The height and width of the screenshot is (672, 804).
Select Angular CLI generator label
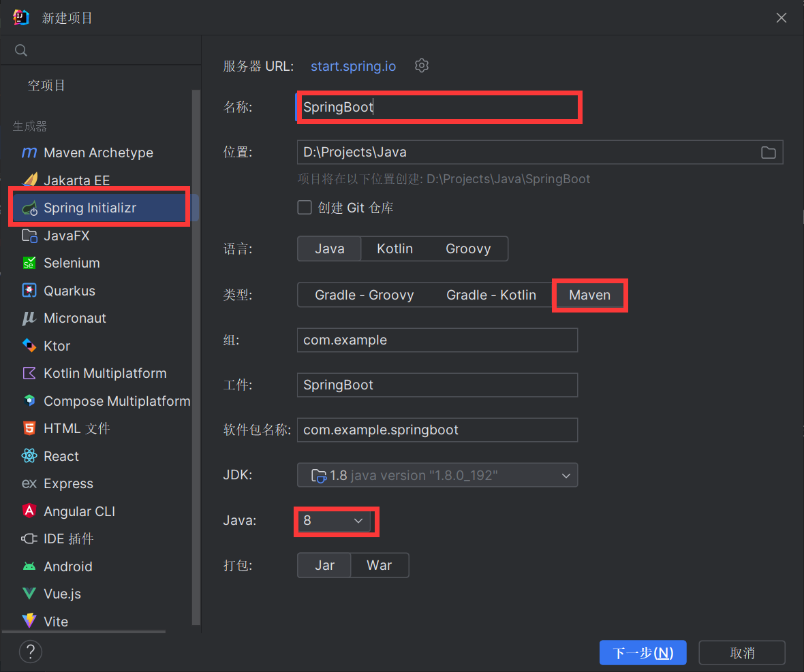click(x=80, y=512)
